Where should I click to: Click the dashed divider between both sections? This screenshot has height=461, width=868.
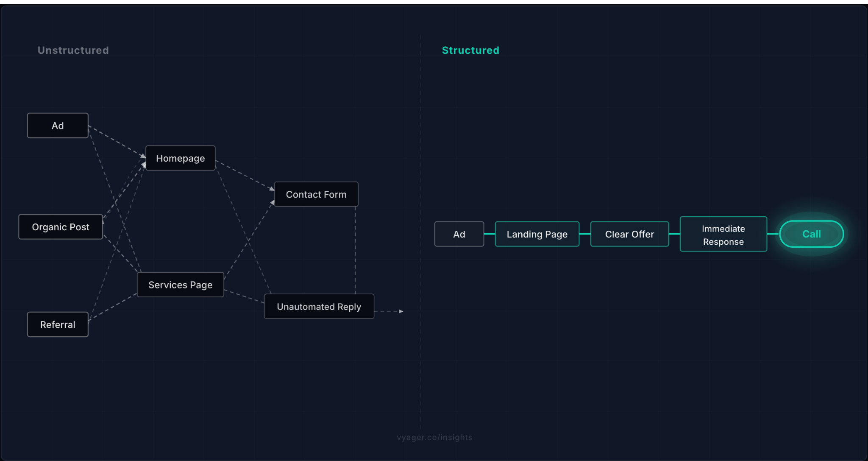[x=420, y=233]
